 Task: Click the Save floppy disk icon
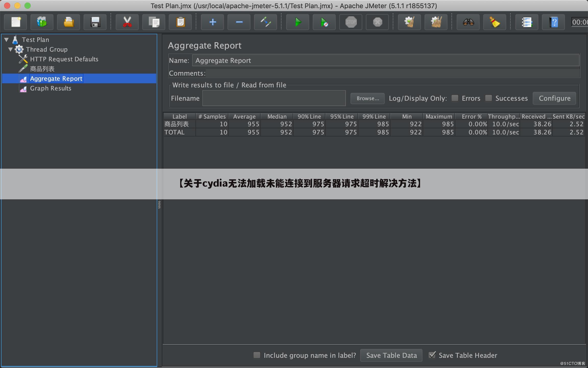(95, 22)
